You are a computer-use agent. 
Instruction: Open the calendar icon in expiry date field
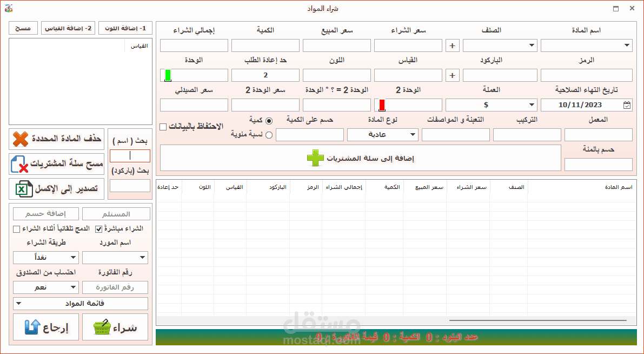627,105
